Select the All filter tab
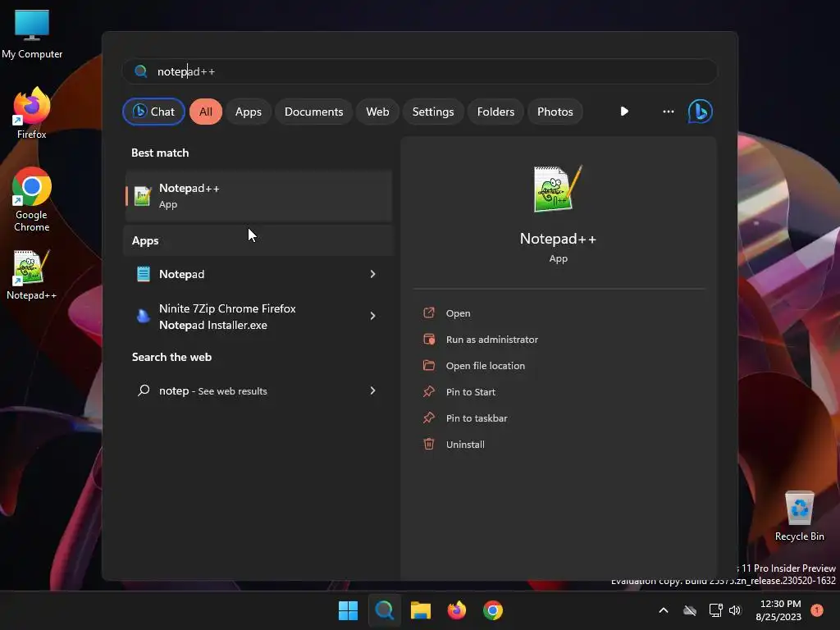Screen dimensions: 840x630 click(x=206, y=112)
